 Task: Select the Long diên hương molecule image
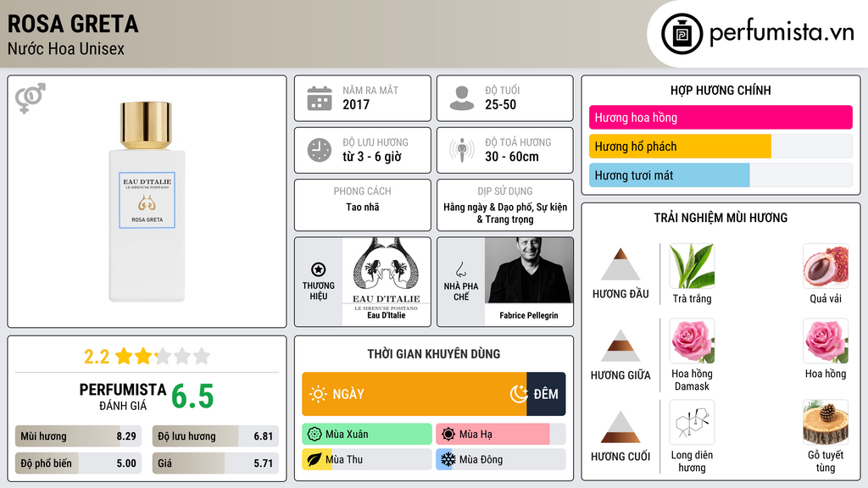coord(692,422)
